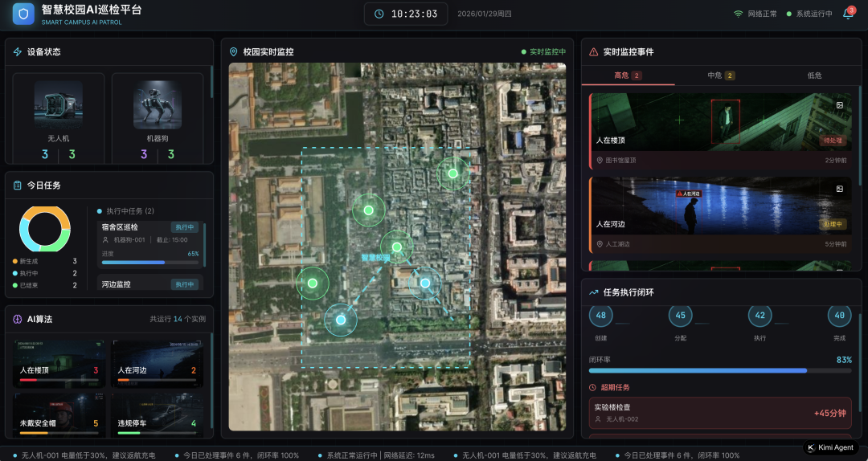
Task: Open the 未戴安全帽 algorithm tile
Action: pos(59,415)
